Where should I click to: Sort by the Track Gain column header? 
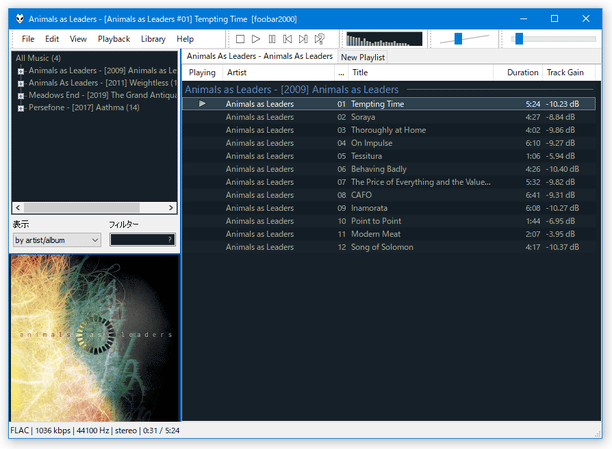pyautogui.click(x=569, y=73)
